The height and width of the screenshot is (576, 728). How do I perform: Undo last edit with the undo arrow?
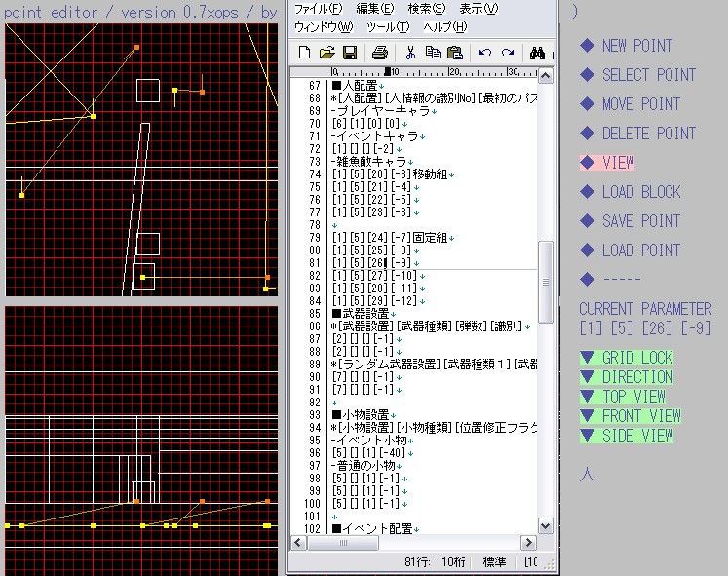[x=485, y=53]
